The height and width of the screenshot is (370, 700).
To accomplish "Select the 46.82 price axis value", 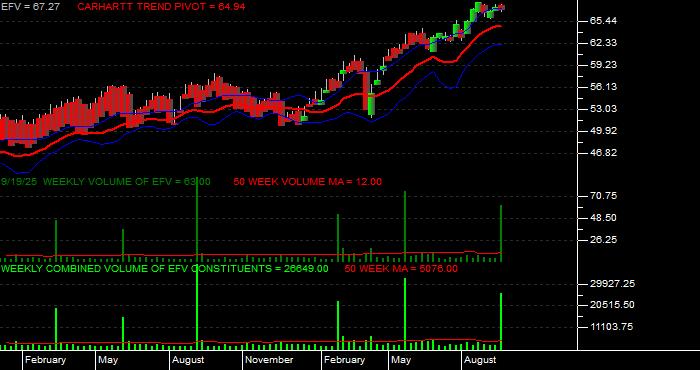I will [603, 153].
